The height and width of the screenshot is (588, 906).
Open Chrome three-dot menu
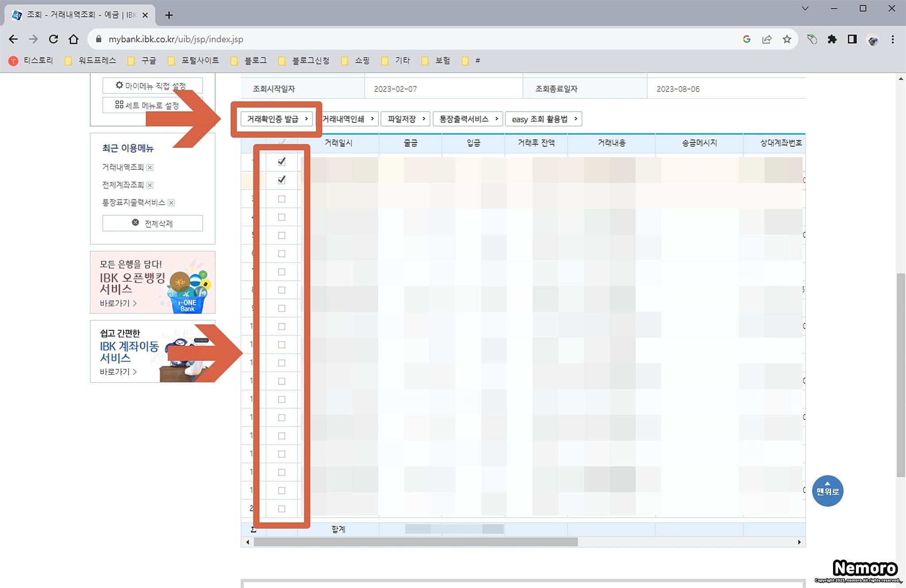pyautogui.click(x=893, y=39)
